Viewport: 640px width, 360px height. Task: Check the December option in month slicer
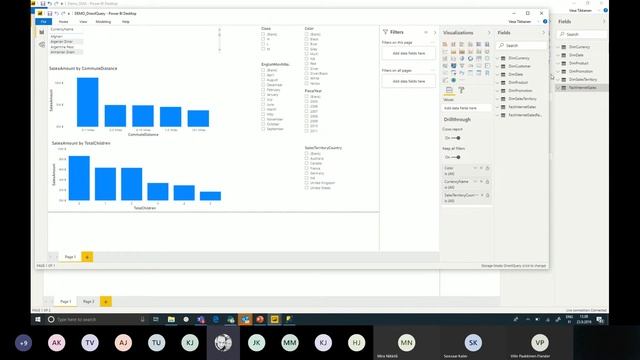click(263, 85)
